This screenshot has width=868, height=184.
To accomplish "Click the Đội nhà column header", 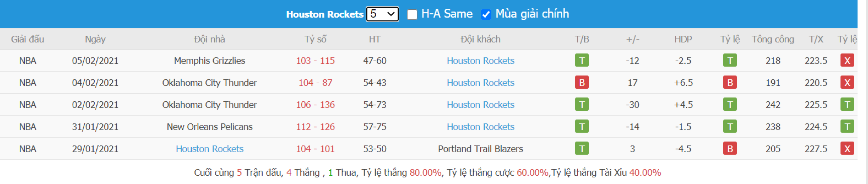I will click(210, 39).
